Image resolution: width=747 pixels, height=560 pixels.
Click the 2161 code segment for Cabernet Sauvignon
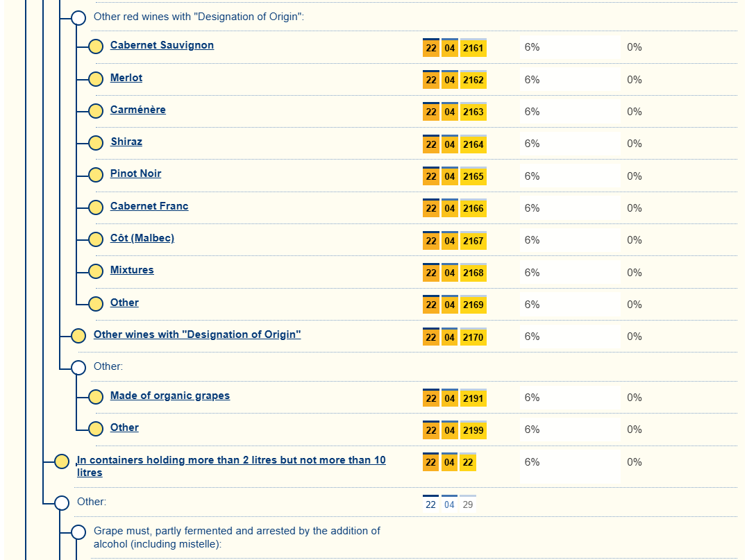pyautogui.click(x=473, y=48)
